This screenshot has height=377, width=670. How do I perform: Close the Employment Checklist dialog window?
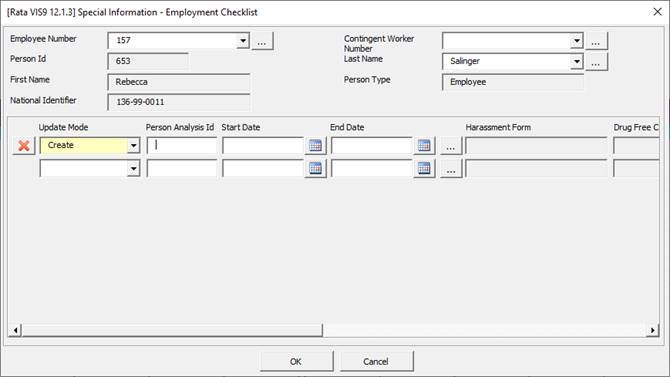click(x=658, y=12)
